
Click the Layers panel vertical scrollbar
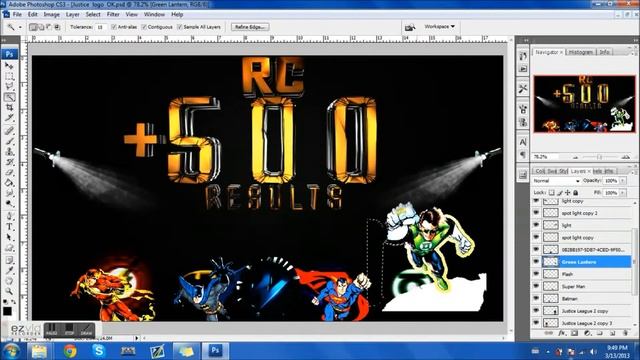click(x=634, y=261)
